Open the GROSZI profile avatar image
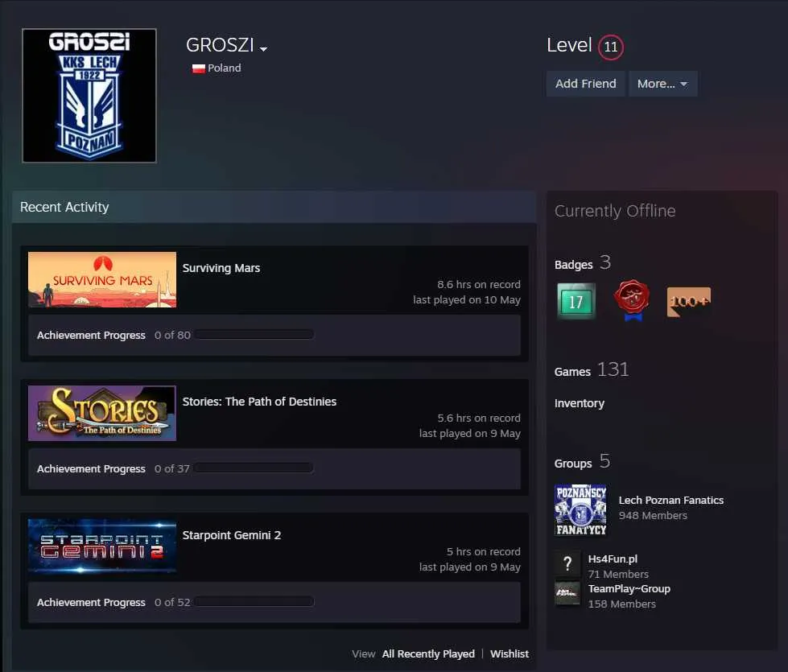The width and height of the screenshot is (788, 672). [89, 96]
